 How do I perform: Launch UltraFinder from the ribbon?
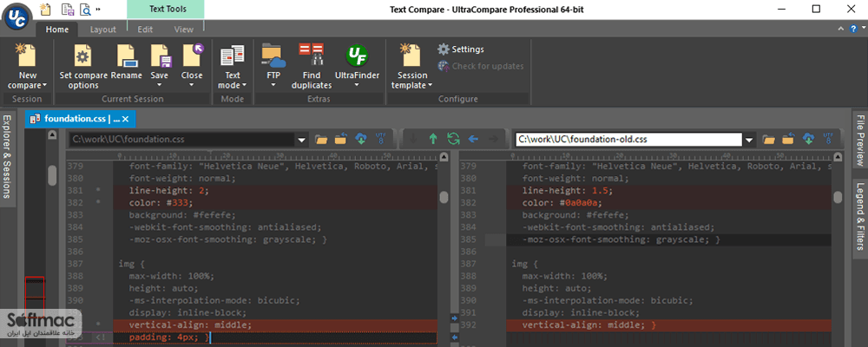357,66
